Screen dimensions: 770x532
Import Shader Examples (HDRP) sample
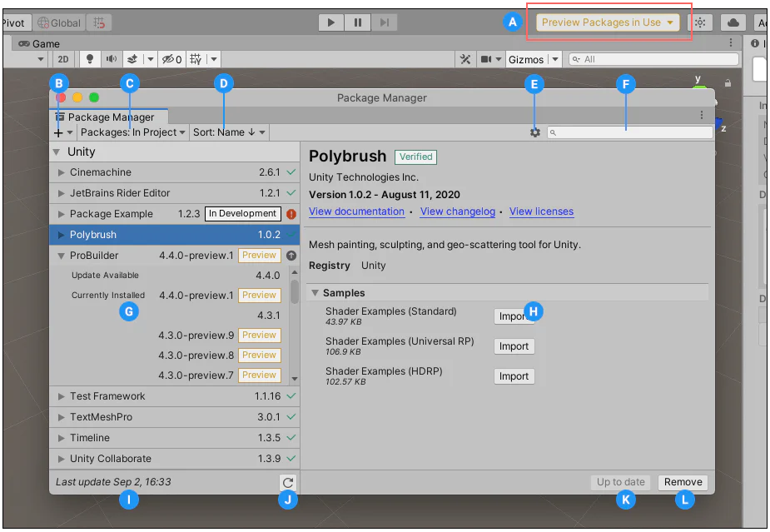pos(514,376)
